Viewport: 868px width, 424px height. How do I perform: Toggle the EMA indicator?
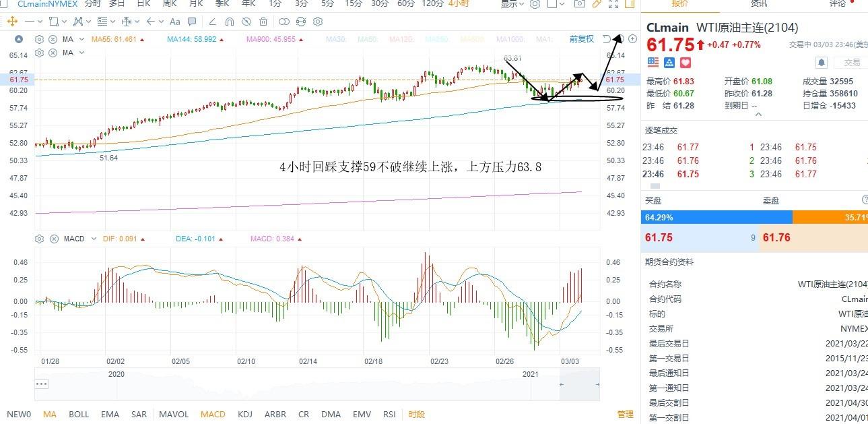pyautogui.click(x=110, y=414)
